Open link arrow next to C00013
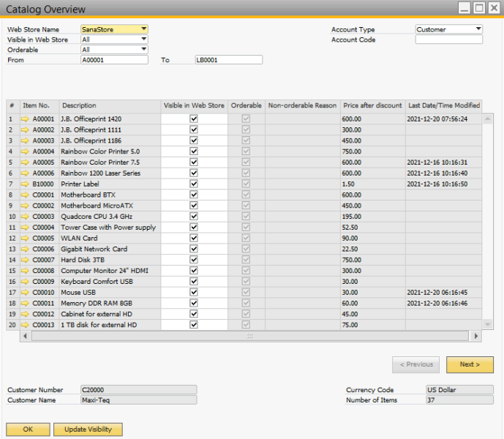 point(25,325)
